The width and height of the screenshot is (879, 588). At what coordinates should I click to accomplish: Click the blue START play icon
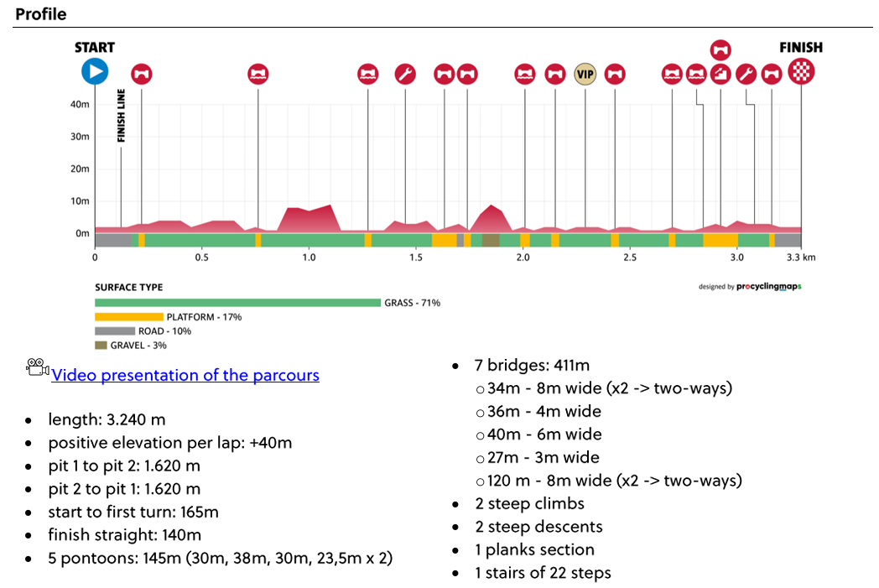point(95,71)
